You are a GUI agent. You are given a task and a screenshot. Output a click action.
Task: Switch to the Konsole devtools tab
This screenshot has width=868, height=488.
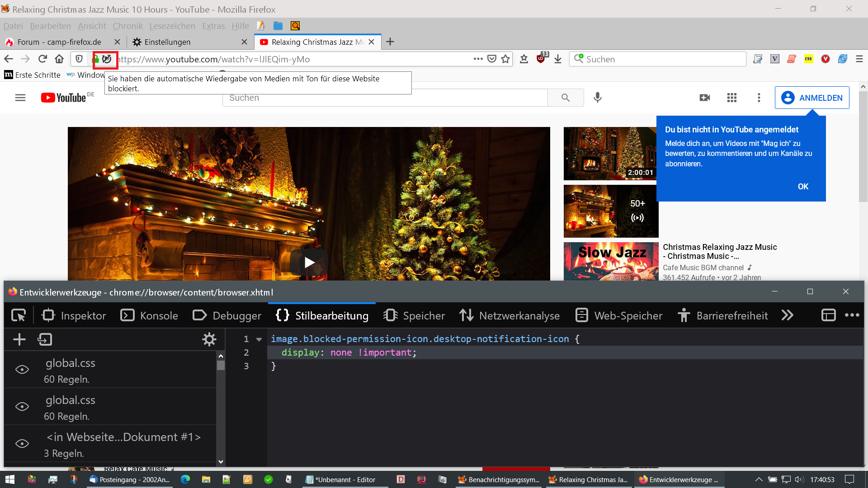click(149, 315)
